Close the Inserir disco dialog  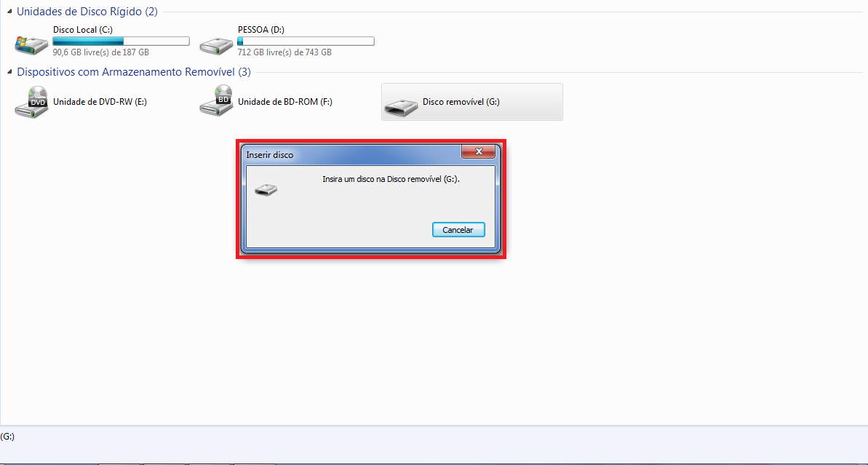pos(478,151)
